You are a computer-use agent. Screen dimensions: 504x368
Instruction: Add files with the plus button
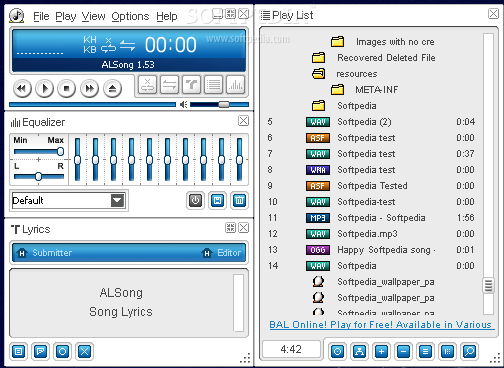(381, 351)
